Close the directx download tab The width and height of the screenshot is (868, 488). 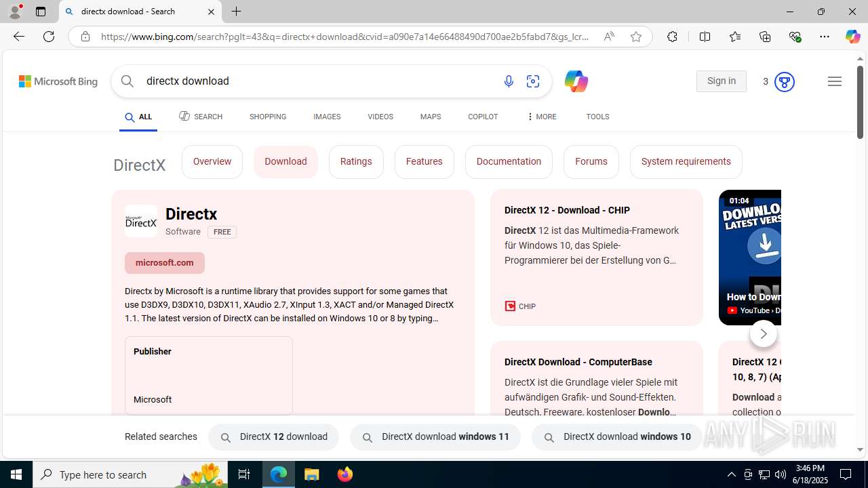pyautogui.click(x=211, y=12)
